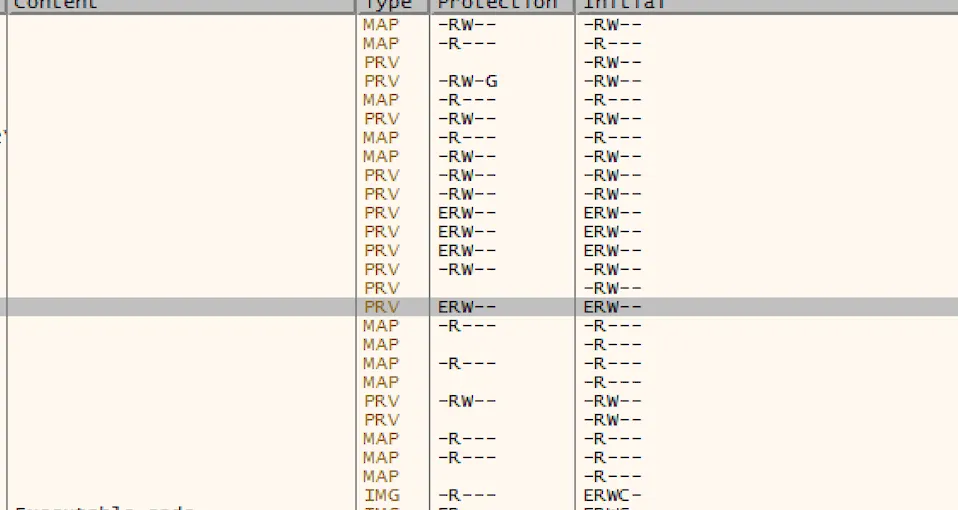Viewport: 958px width, 510px height.
Task: Click the Type column header
Action: coord(390,4)
